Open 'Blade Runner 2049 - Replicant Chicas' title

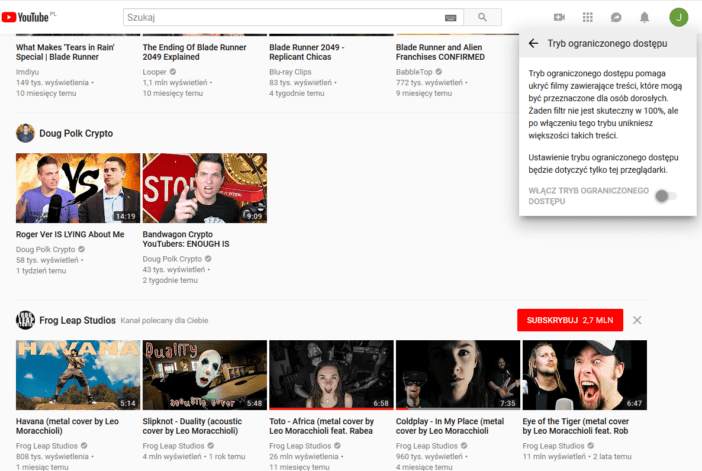pyautogui.click(x=307, y=52)
